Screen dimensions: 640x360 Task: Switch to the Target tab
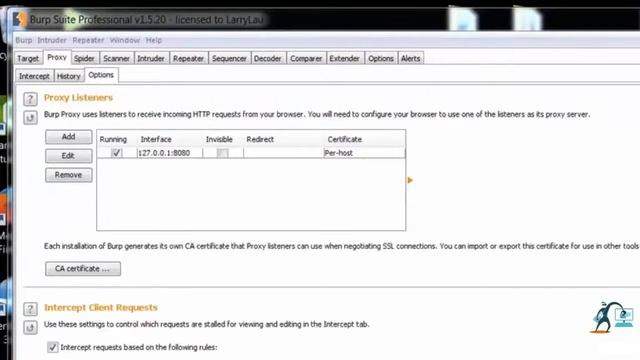coord(28,58)
